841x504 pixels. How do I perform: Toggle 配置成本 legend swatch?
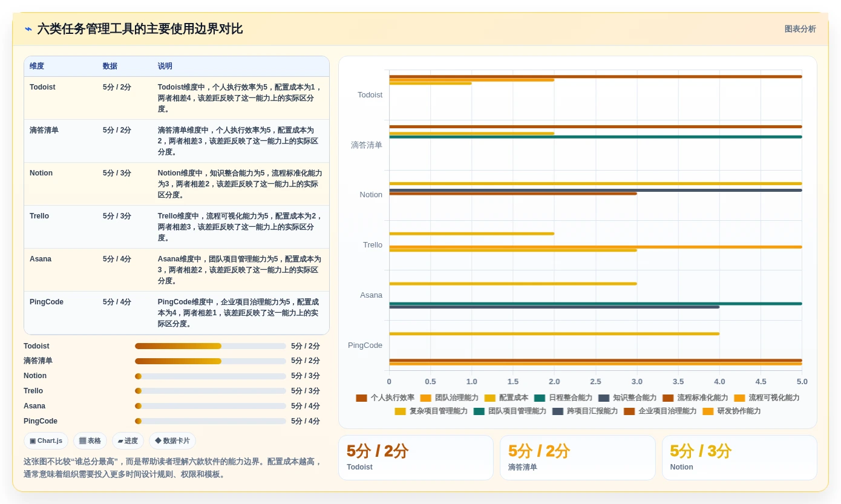pyautogui.click(x=489, y=398)
